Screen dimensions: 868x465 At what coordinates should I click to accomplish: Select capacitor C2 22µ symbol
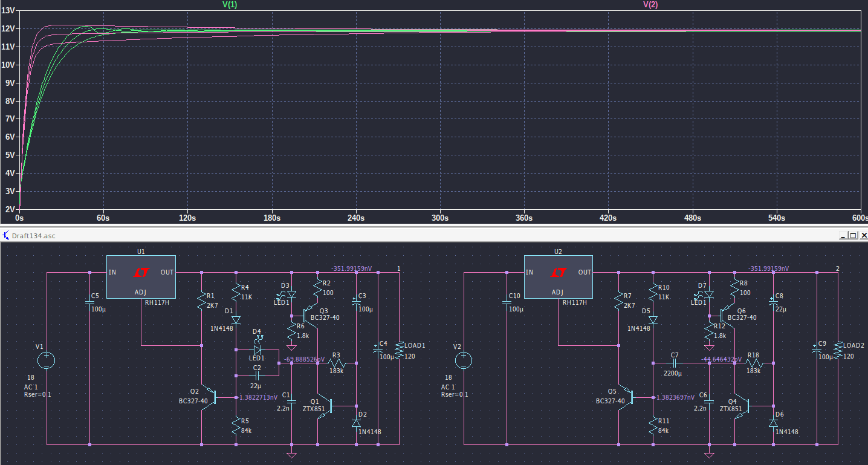click(257, 375)
